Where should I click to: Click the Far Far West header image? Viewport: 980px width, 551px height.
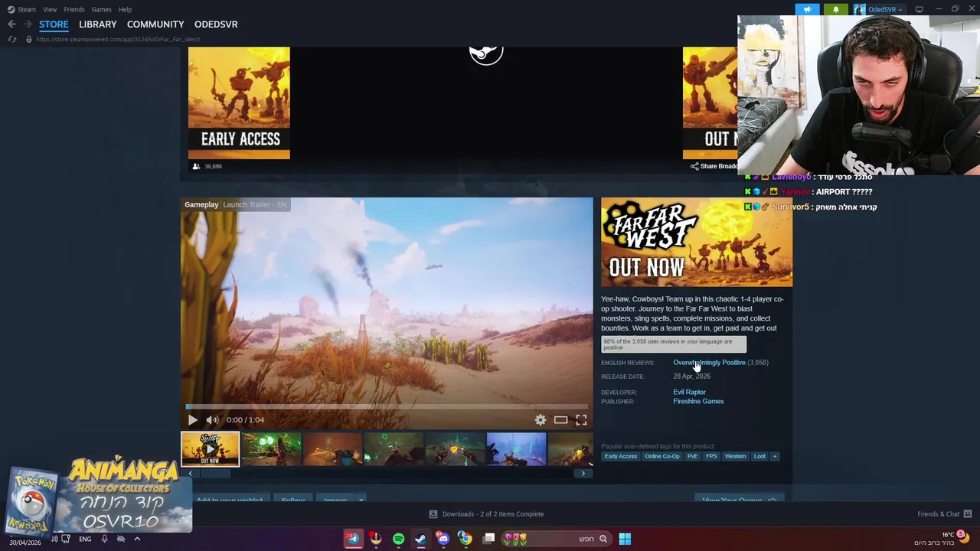697,242
